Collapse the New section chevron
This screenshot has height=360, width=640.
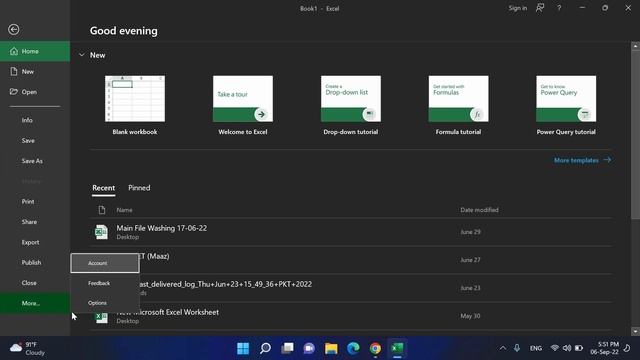tap(82, 55)
